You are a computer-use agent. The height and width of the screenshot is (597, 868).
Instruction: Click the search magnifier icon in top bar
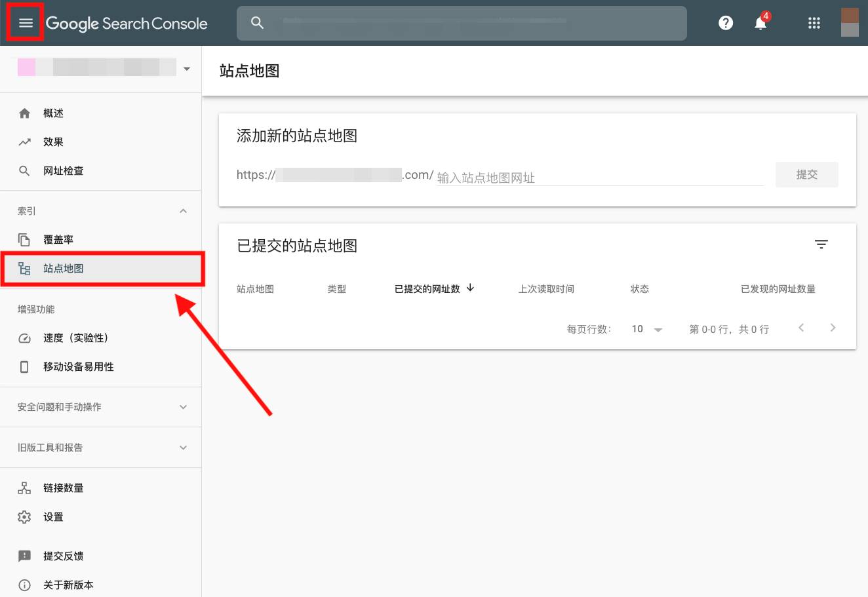tap(258, 23)
